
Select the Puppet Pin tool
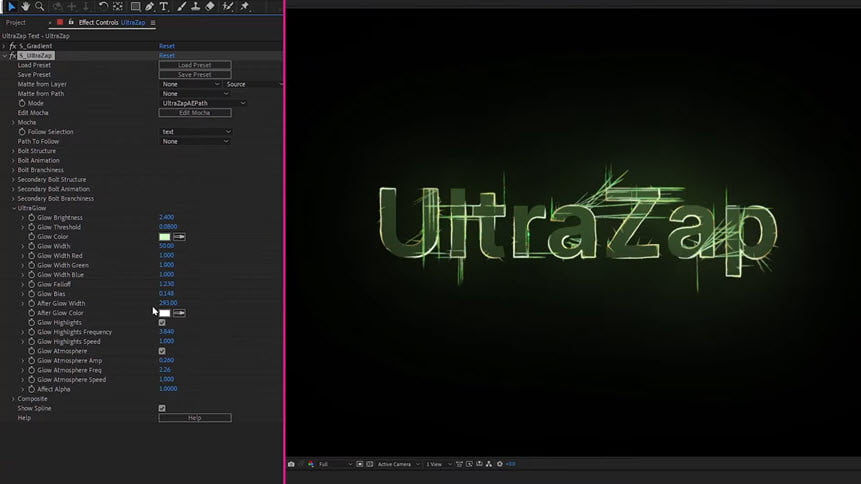(245, 6)
